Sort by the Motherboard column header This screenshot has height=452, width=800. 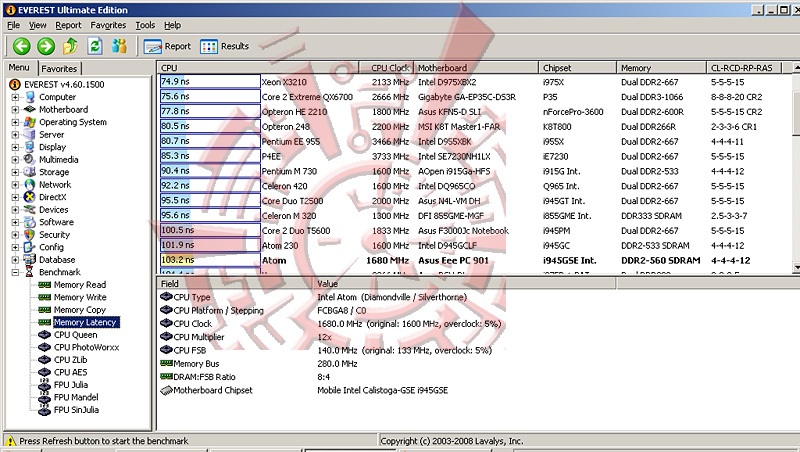coord(476,68)
